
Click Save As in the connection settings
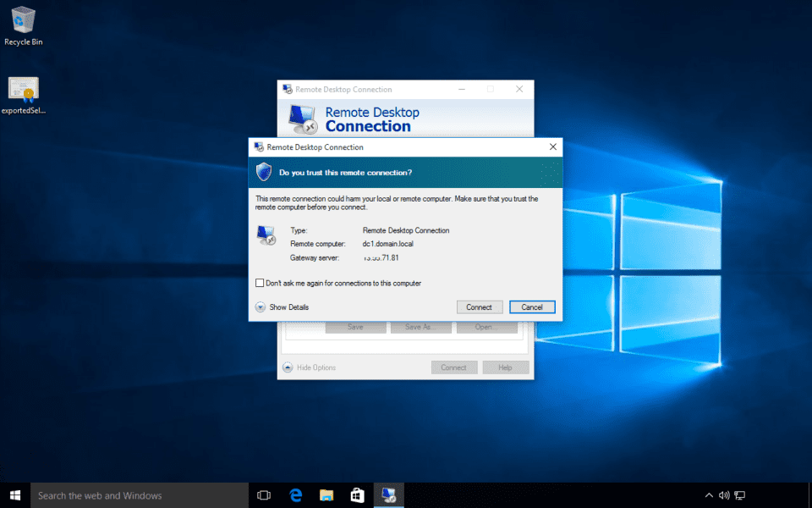coord(421,326)
